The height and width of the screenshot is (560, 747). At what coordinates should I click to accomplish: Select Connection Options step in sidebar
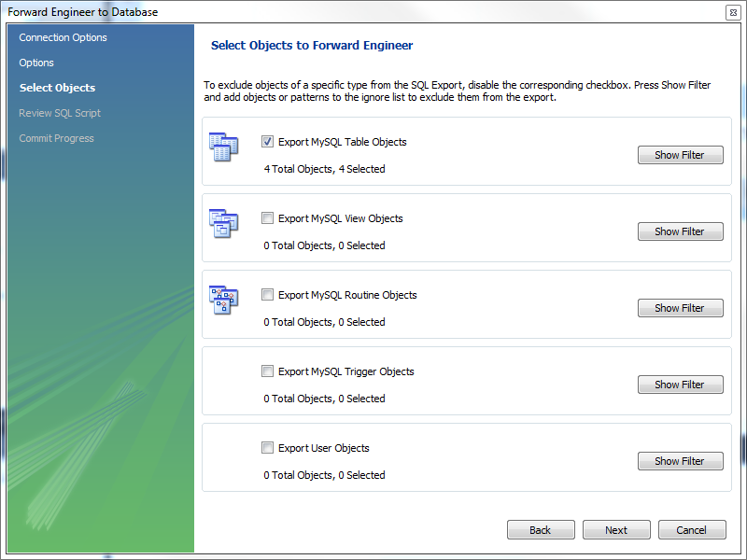pos(63,37)
